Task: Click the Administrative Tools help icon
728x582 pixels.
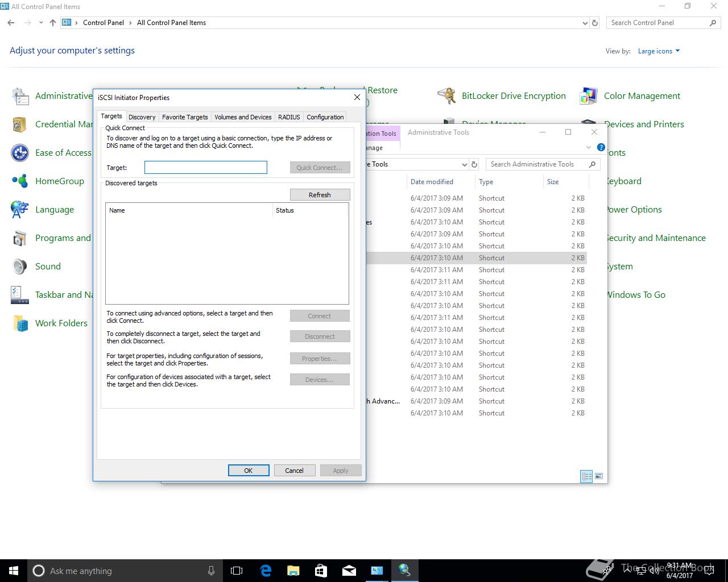Action: 601,148
